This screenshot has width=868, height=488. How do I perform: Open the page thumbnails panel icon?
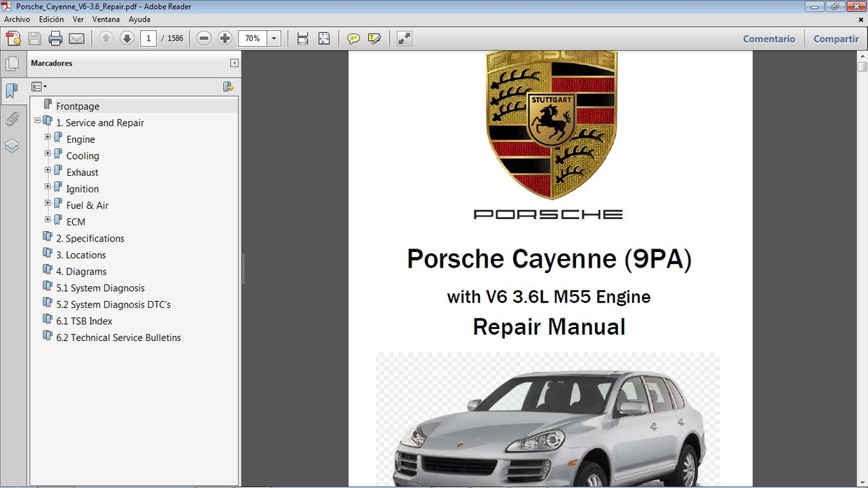click(x=13, y=63)
